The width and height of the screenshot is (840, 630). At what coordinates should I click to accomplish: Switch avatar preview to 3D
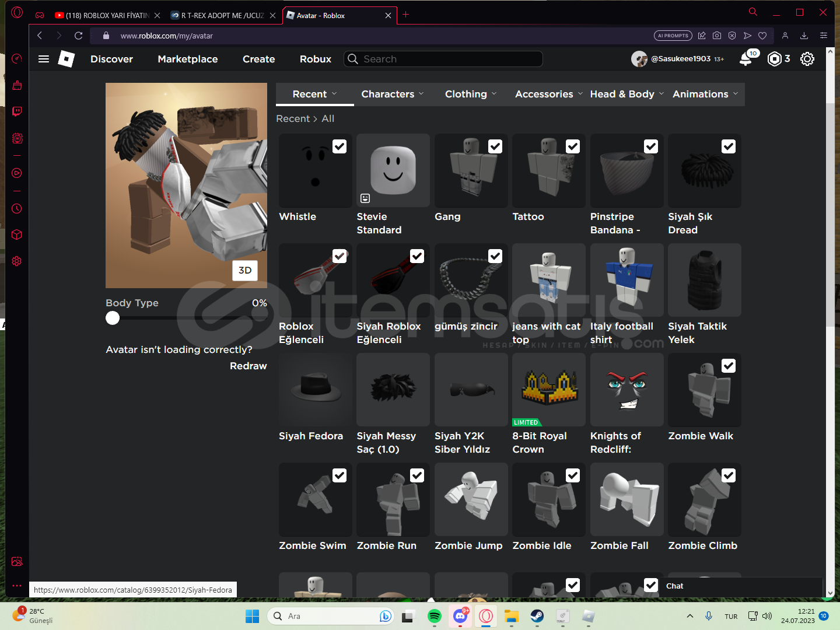coord(245,270)
